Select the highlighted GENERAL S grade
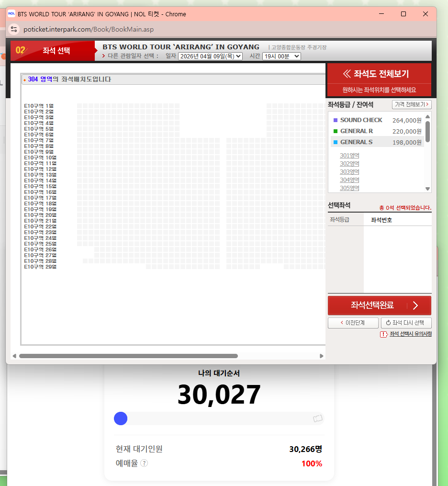Screen dimensions: 448x486 (x=356, y=142)
